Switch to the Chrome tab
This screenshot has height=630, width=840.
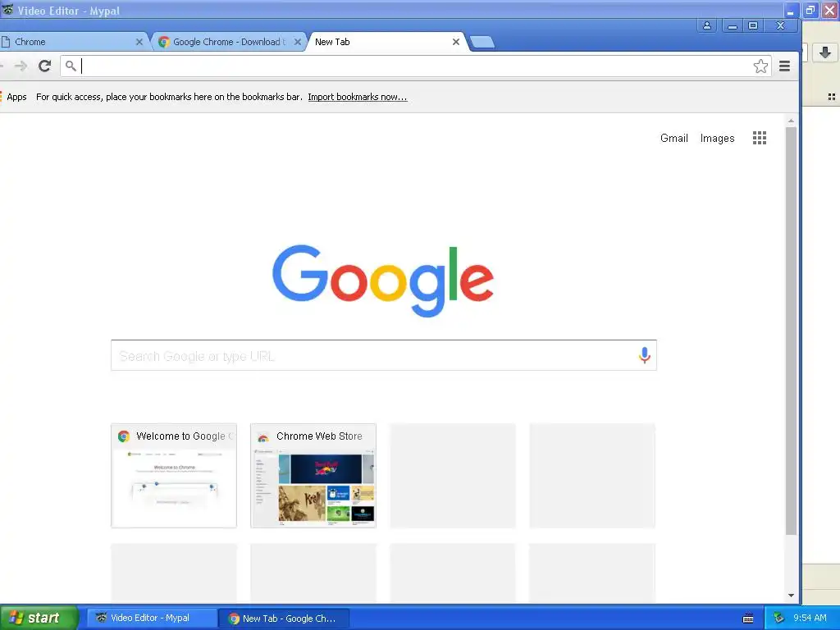pyautogui.click(x=72, y=42)
